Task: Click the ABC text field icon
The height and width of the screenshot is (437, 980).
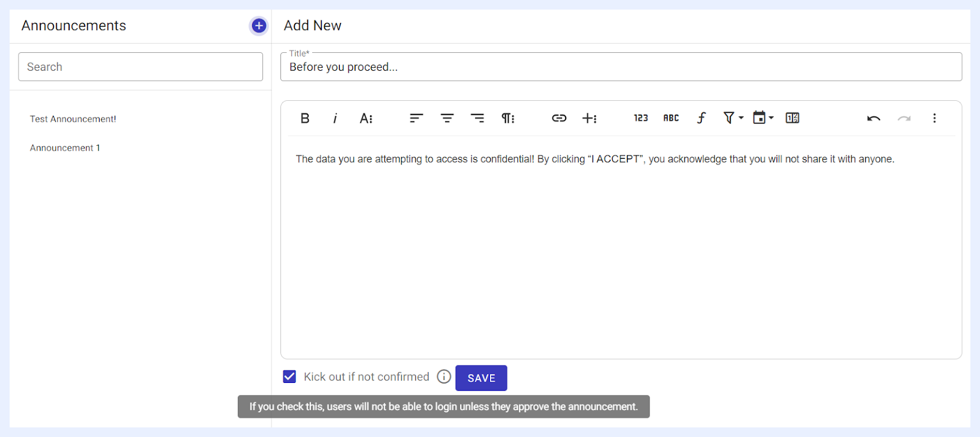Action: pyautogui.click(x=671, y=118)
